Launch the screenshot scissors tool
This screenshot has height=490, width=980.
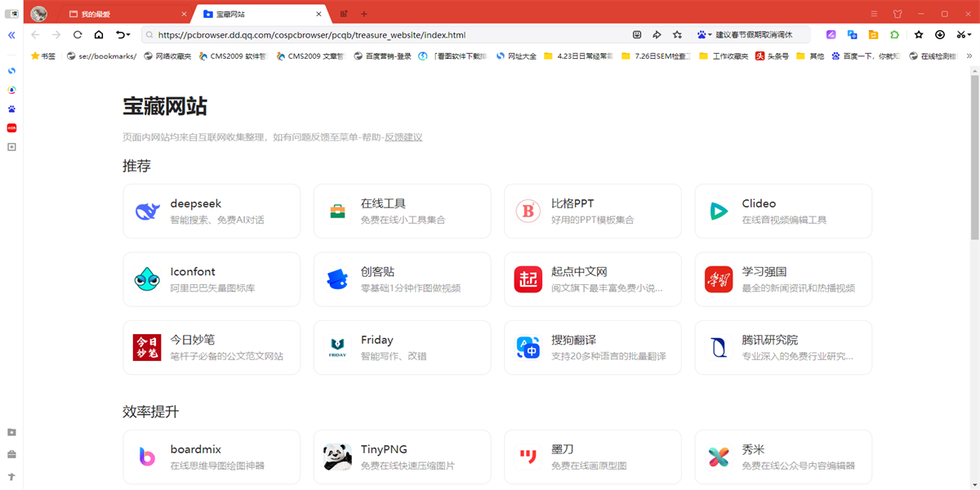tap(960, 35)
